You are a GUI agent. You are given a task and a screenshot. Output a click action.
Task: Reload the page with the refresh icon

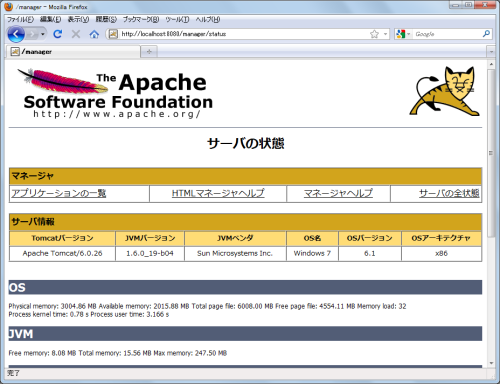pyautogui.click(x=58, y=34)
